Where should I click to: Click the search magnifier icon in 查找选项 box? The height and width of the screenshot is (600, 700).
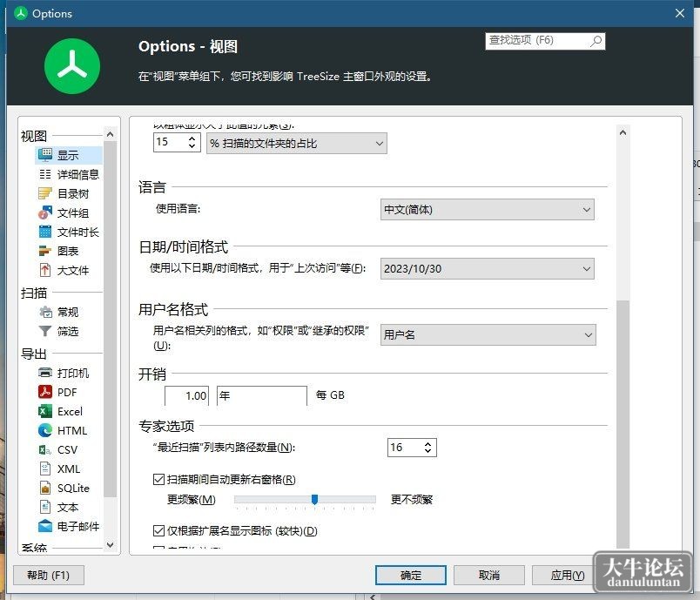tap(596, 41)
